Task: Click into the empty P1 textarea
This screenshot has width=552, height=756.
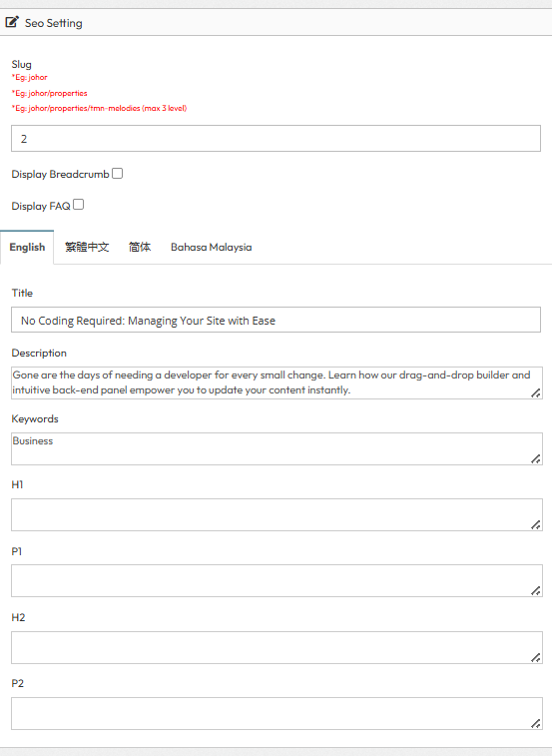Action: click(276, 581)
